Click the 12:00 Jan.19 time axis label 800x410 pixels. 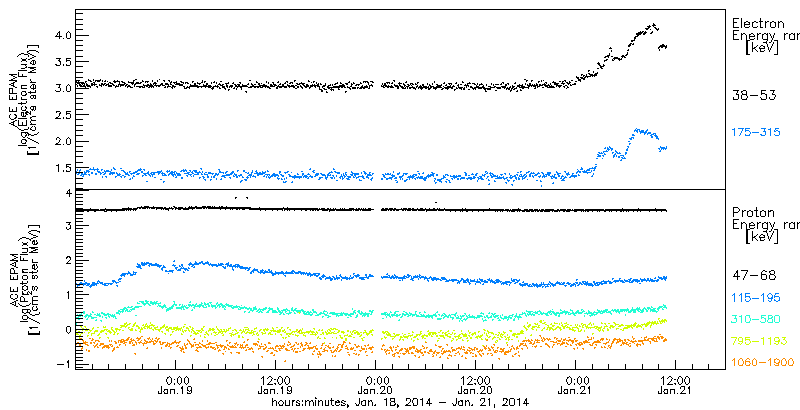click(x=276, y=385)
